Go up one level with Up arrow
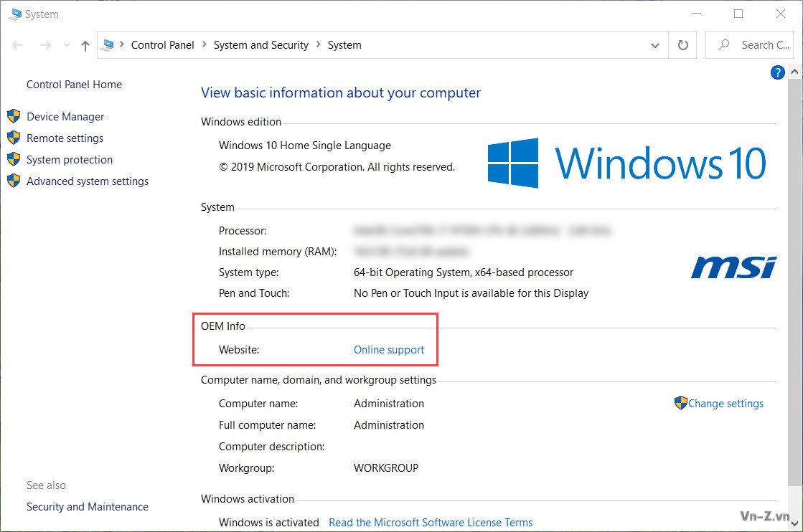The image size is (803, 532). 85,45
